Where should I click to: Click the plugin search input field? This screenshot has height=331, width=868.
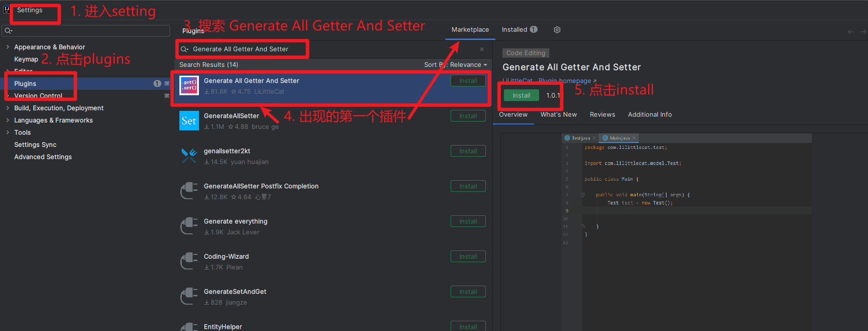point(332,49)
